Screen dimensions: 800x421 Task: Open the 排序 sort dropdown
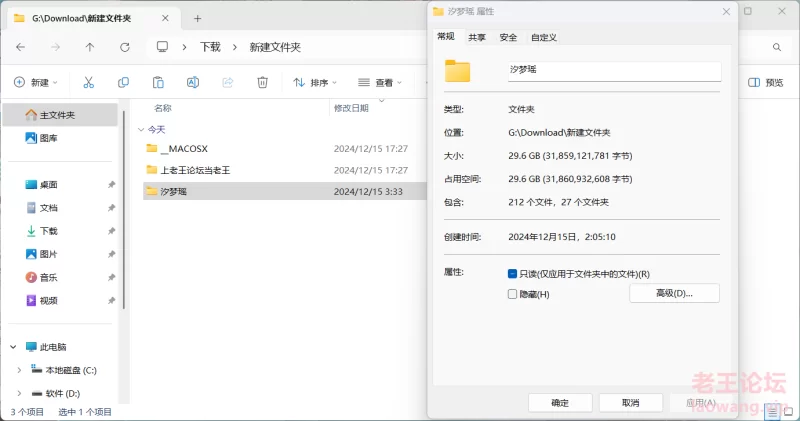pyautogui.click(x=315, y=82)
